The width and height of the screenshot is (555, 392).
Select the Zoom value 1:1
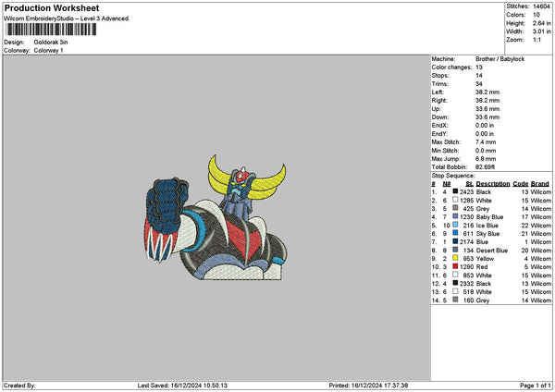[x=536, y=40]
